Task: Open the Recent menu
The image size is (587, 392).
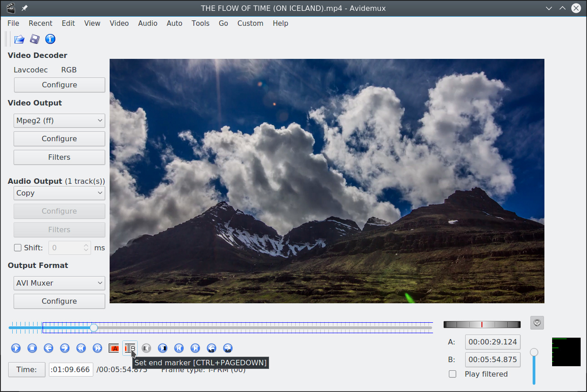Action: pyautogui.click(x=40, y=23)
